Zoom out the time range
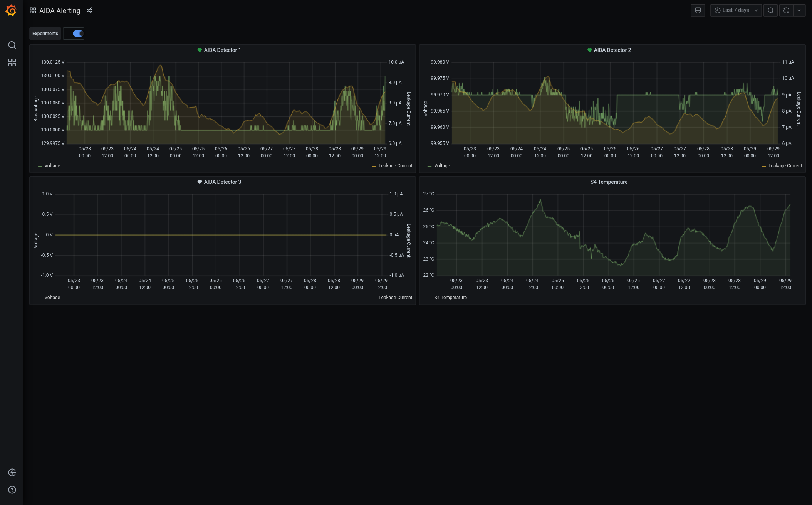 (770, 10)
